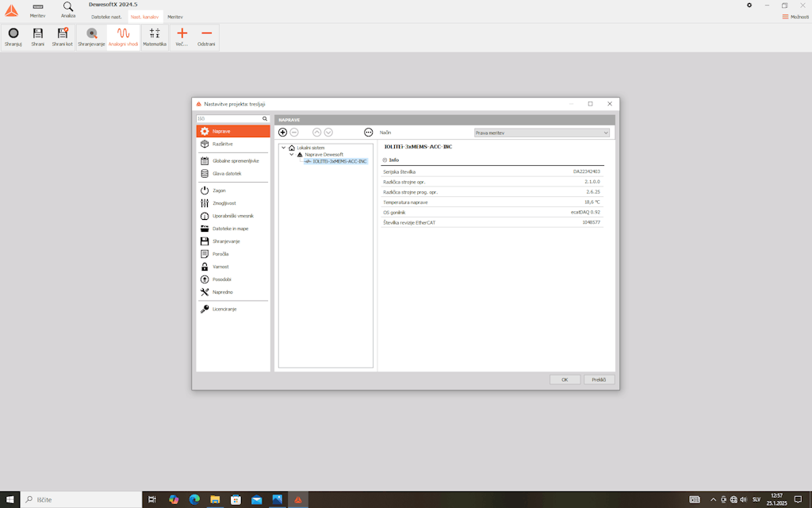Open Uporabniški vmesnik section
Viewport: 812px width, 508px height.
pos(233,216)
